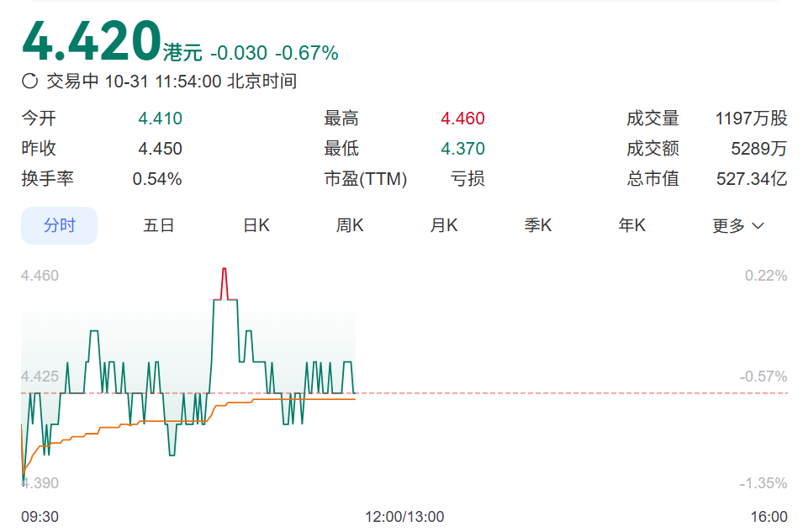The width and height of the screenshot is (803, 532).
Task: Click the 总市值 value 527.34亿
Action: [751, 179]
